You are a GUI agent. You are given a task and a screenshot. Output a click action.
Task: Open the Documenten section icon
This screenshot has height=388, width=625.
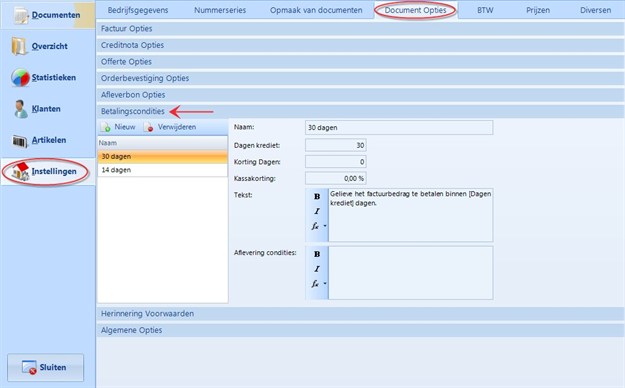(21, 16)
